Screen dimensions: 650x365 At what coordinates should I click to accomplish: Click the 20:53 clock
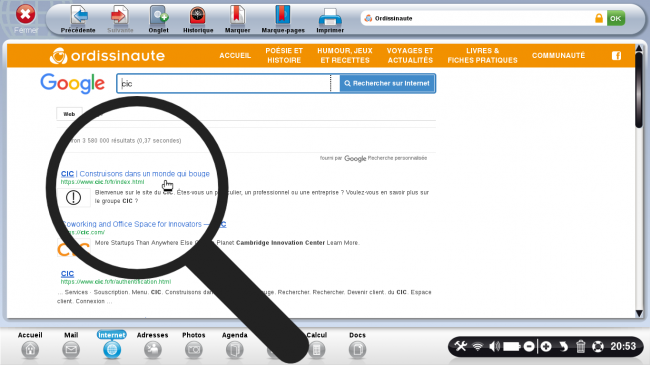pyautogui.click(x=623, y=346)
